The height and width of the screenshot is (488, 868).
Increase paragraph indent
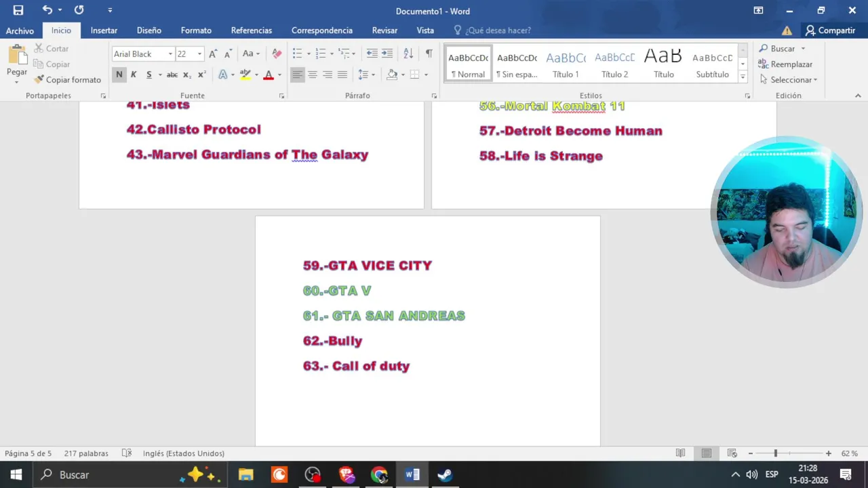pos(387,54)
